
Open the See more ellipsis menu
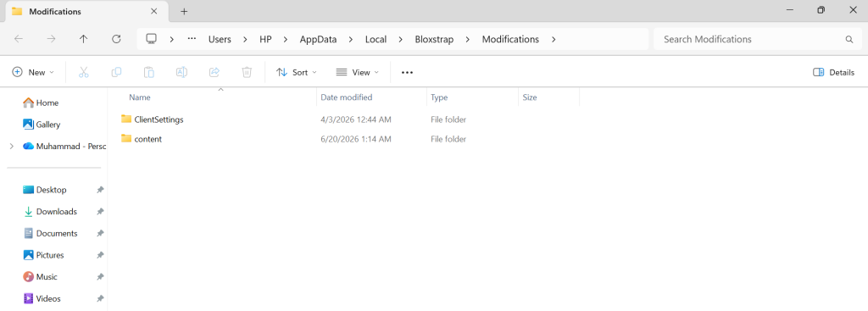[408, 73]
